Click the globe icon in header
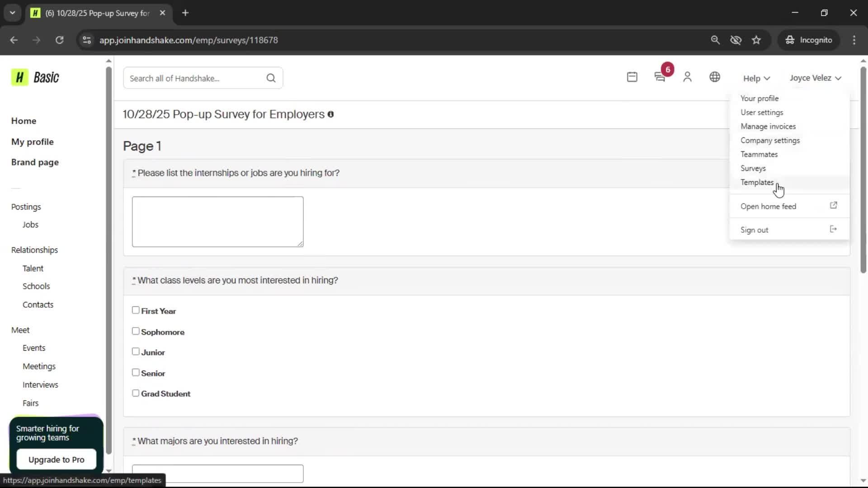 click(x=715, y=77)
